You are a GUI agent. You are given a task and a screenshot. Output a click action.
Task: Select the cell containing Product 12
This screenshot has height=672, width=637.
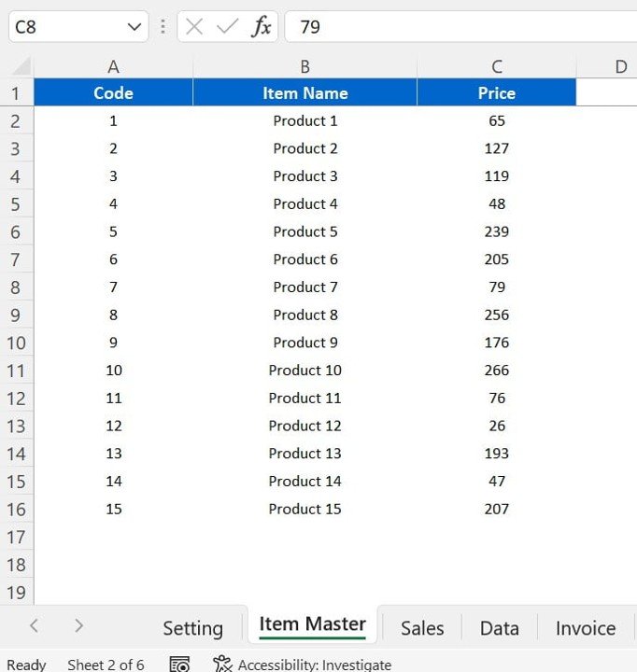point(305,426)
